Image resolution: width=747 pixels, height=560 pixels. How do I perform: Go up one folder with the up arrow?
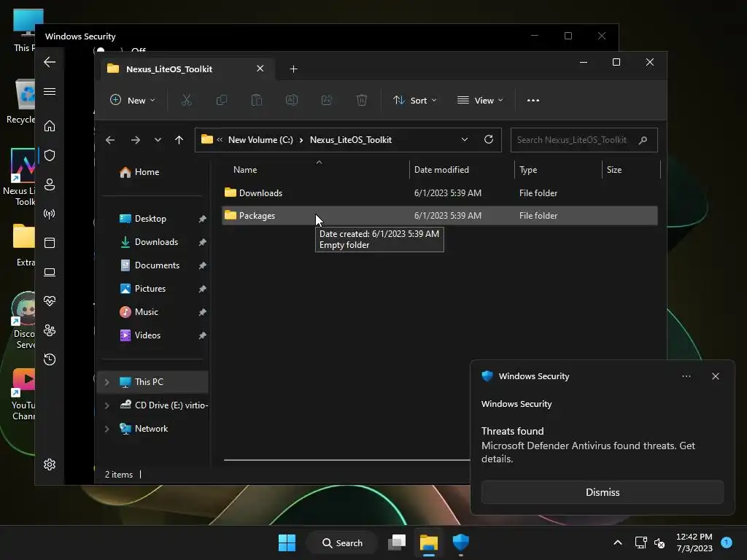(179, 140)
